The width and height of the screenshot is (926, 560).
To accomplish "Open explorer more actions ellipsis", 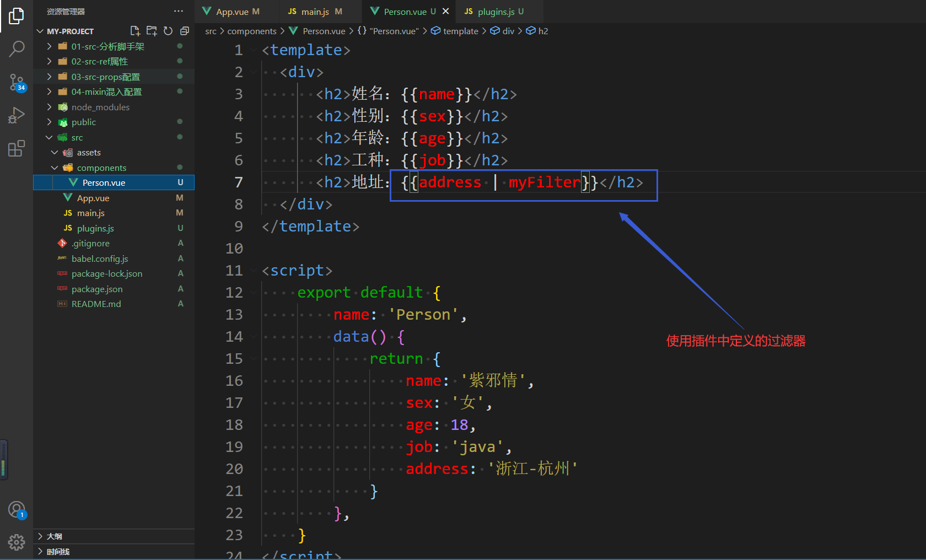I will pos(179,11).
